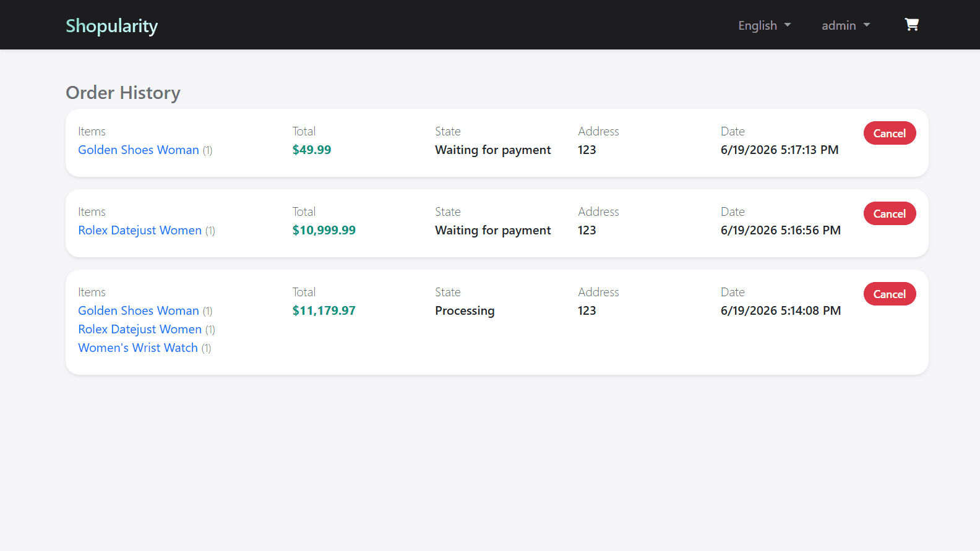This screenshot has width=980, height=551.
Task: Open Rolex Datejust Women in the $10,999.99 order
Action: click(x=140, y=230)
